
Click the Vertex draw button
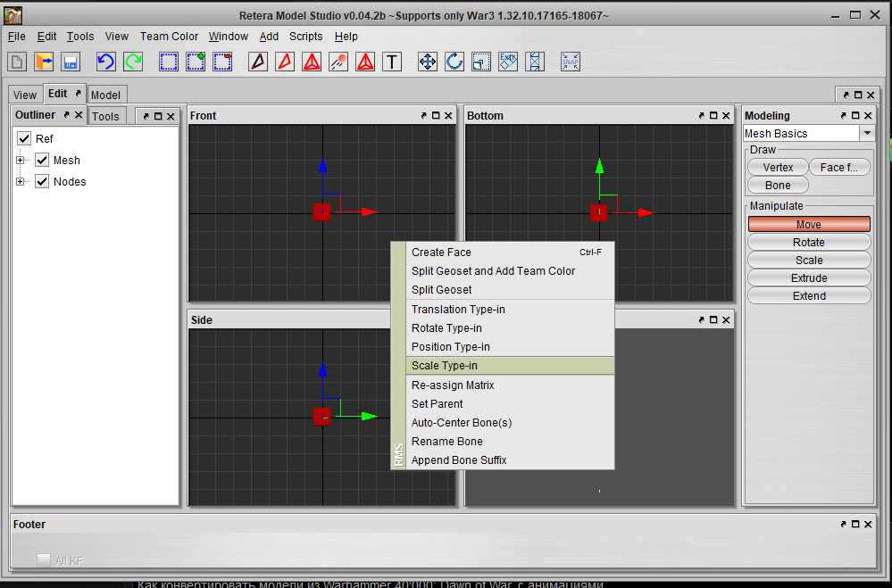pyautogui.click(x=778, y=167)
